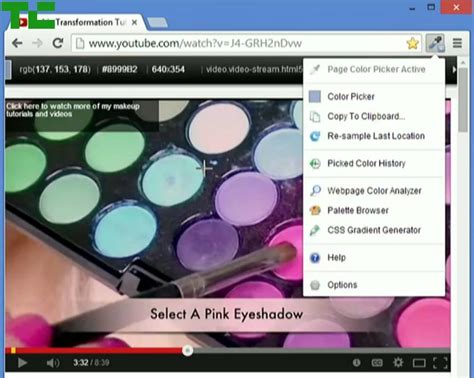Reload the YouTube page
This screenshot has height=378, width=474.
pyautogui.click(x=58, y=43)
